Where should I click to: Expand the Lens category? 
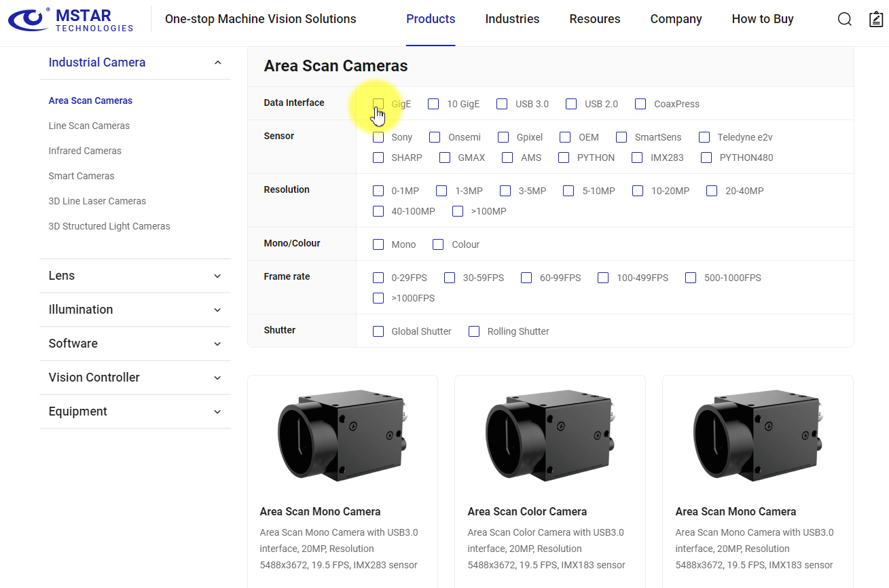(x=217, y=276)
